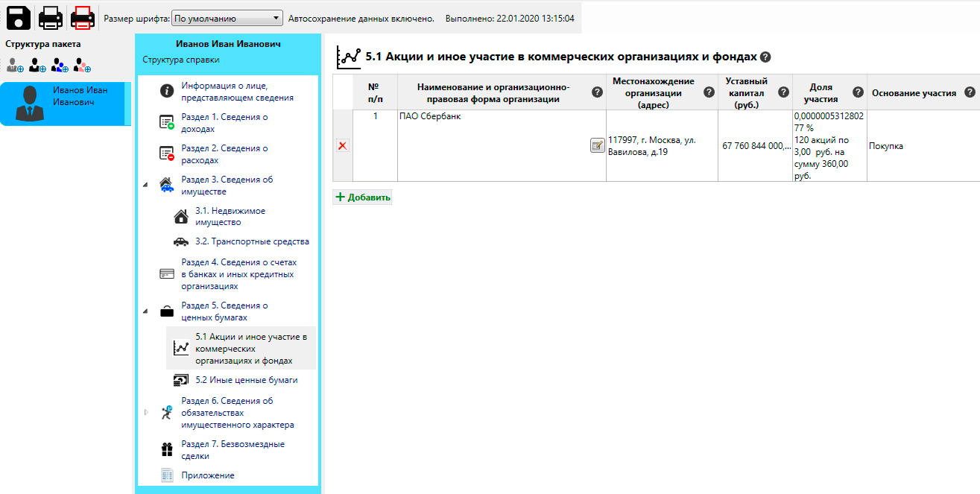
Task: Print using the black printer icon
Action: click(x=51, y=16)
